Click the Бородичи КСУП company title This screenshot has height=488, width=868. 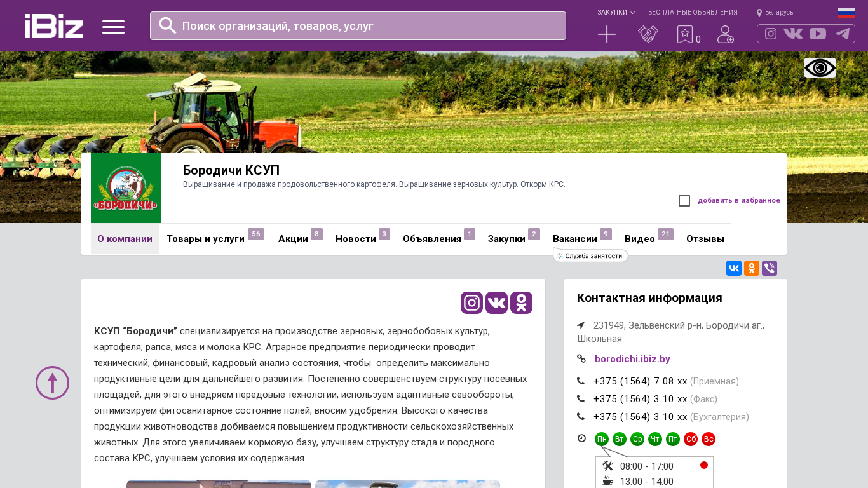pyautogui.click(x=231, y=170)
